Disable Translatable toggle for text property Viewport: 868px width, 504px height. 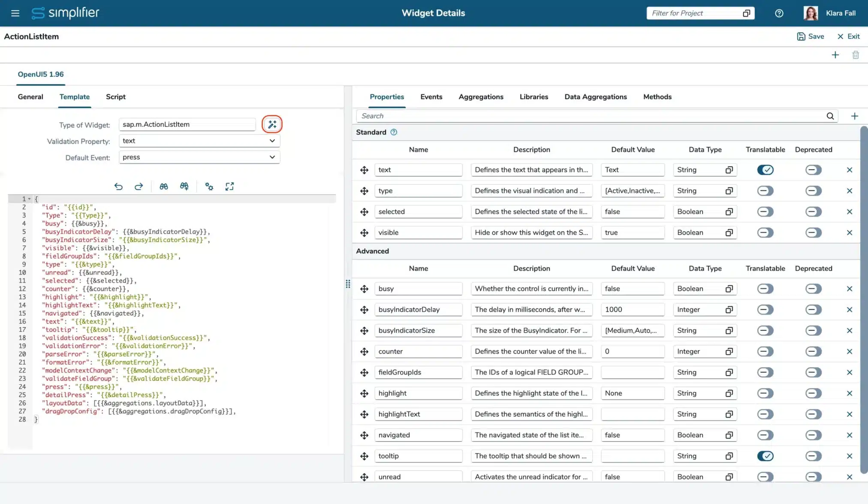[765, 170]
